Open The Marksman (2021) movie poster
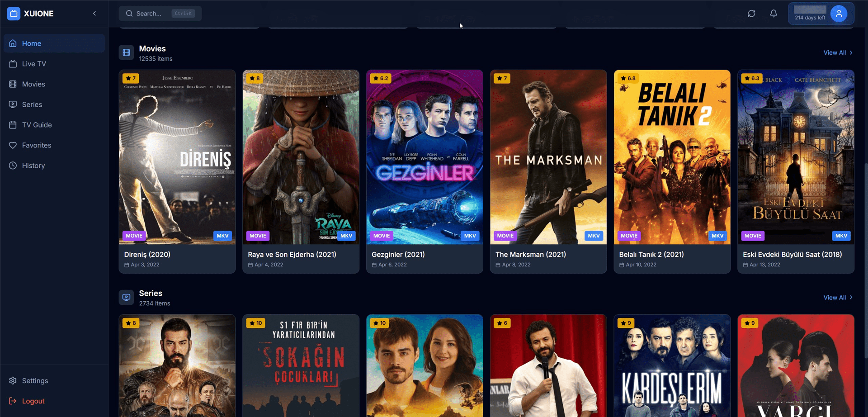Screen dimensions: 868x417 click(x=548, y=157)
